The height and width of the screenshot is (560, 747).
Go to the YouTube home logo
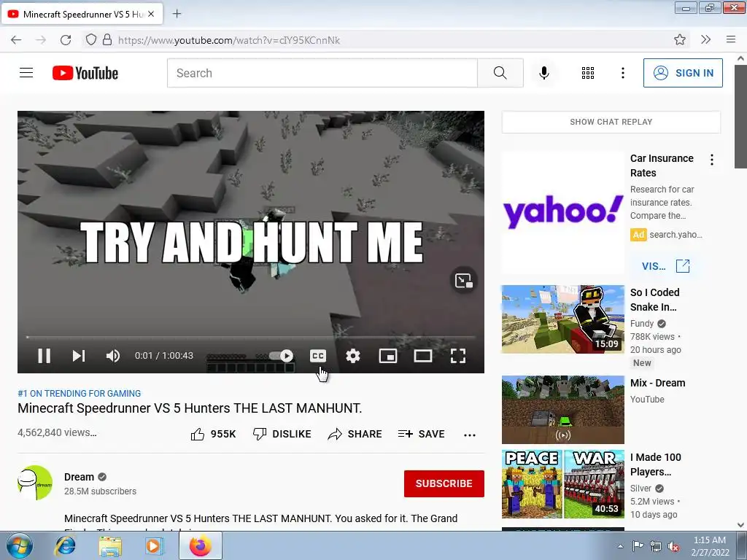point(85,73)
